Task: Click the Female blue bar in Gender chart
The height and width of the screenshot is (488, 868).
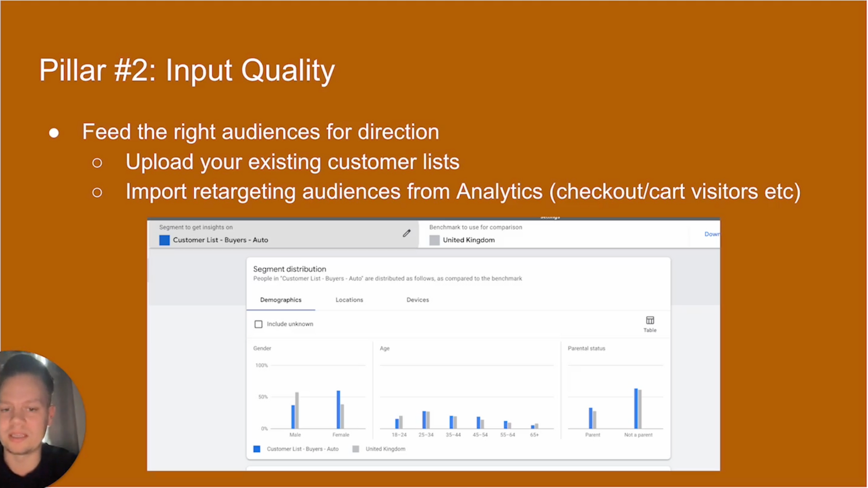Action: point(338,410)
